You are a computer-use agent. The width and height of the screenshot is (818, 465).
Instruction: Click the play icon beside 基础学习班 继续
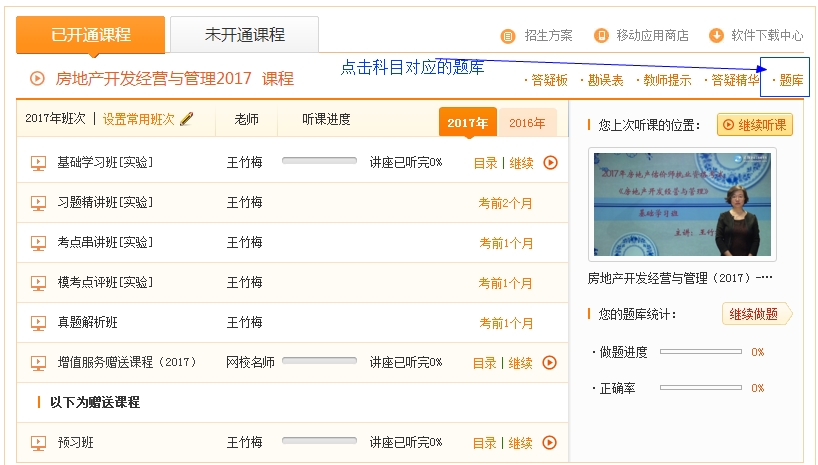(550, 163)
